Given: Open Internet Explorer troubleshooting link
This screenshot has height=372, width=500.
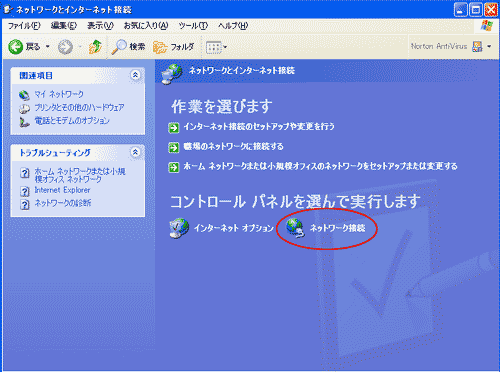Looking at the screenshot, I should (x=62, y=190).
